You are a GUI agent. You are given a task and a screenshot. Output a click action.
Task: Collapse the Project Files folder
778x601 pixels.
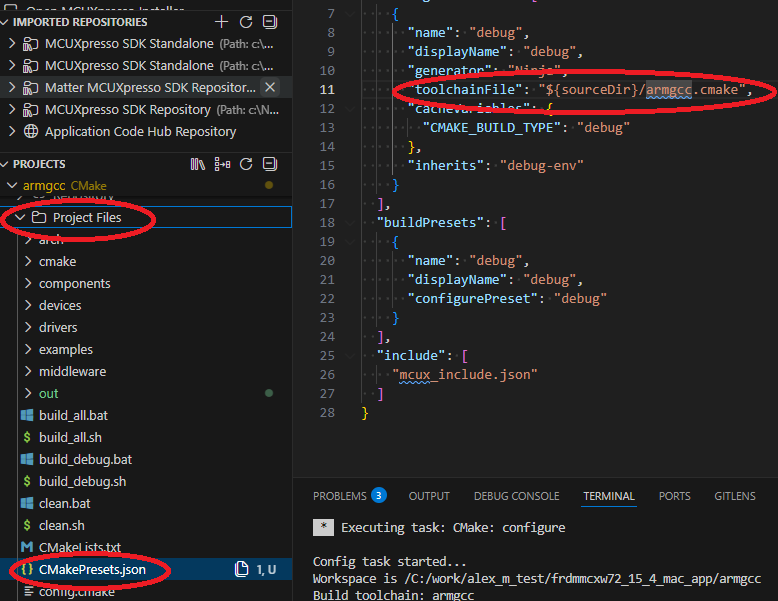click(20, 217)
